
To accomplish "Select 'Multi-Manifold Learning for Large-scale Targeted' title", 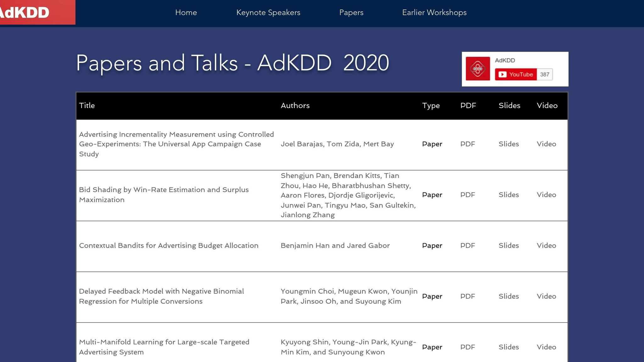I will pyautogui.click(x=164, y=347).
